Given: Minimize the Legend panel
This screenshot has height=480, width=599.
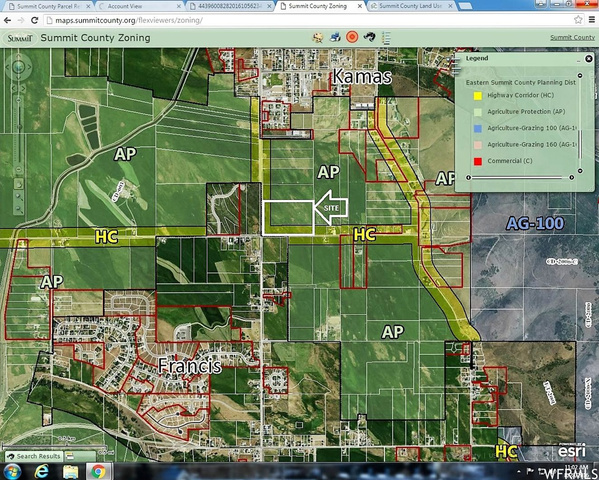Looking at the screenshot, I should click(x=579, y=60).
